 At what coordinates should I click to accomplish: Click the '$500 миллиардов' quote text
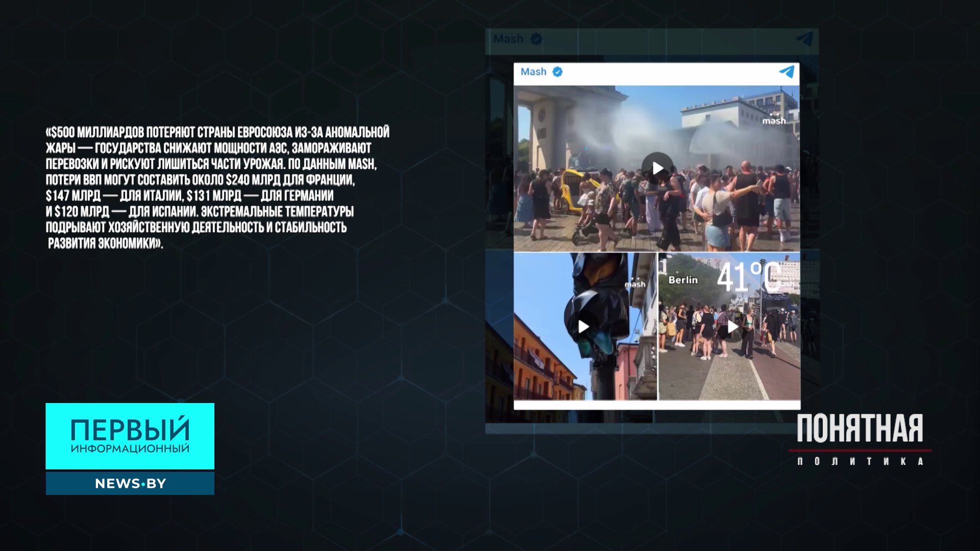coord(218,188)
